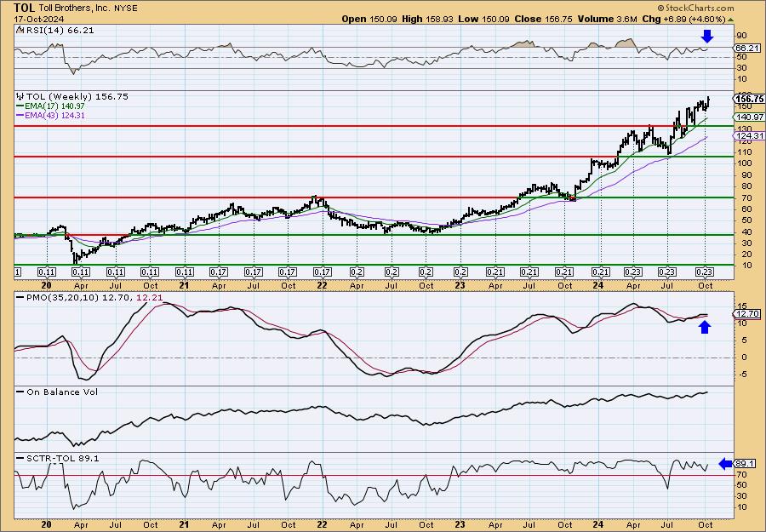Click the 'PMO(35,20,10) 12.70, 12.21' label
The image size is (766, 532).
(x=94, y=297)
